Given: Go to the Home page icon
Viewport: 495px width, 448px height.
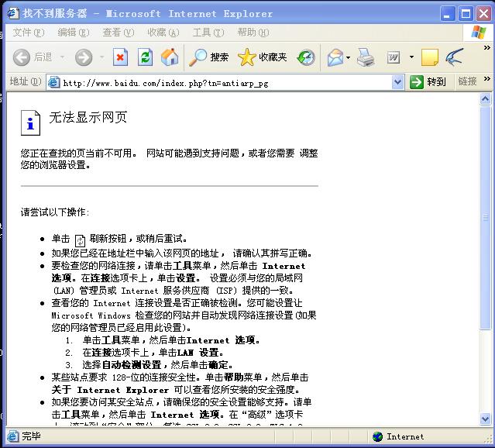Looking at the screenshot, I should click(170, 57).
